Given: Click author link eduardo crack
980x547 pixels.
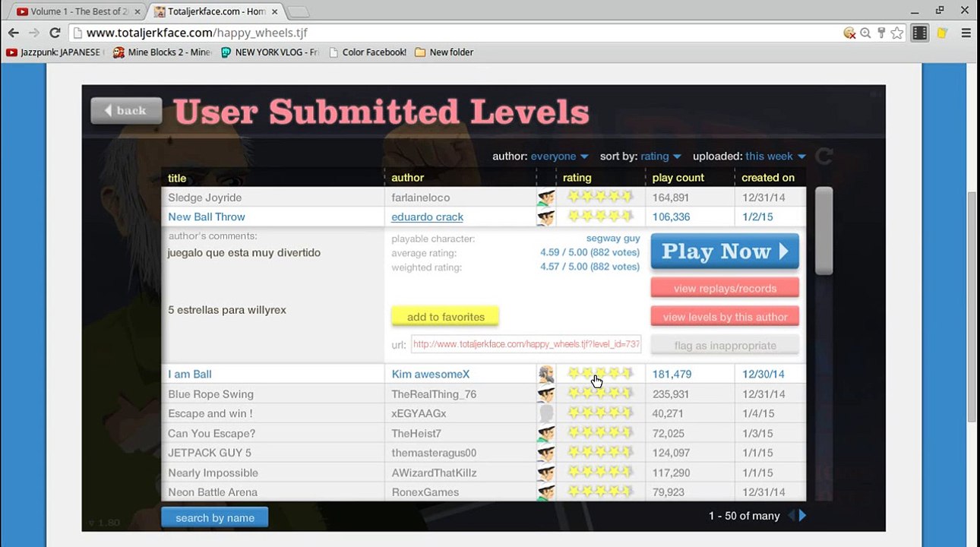Looking at the screenshot, I should [x=427, y=217].
